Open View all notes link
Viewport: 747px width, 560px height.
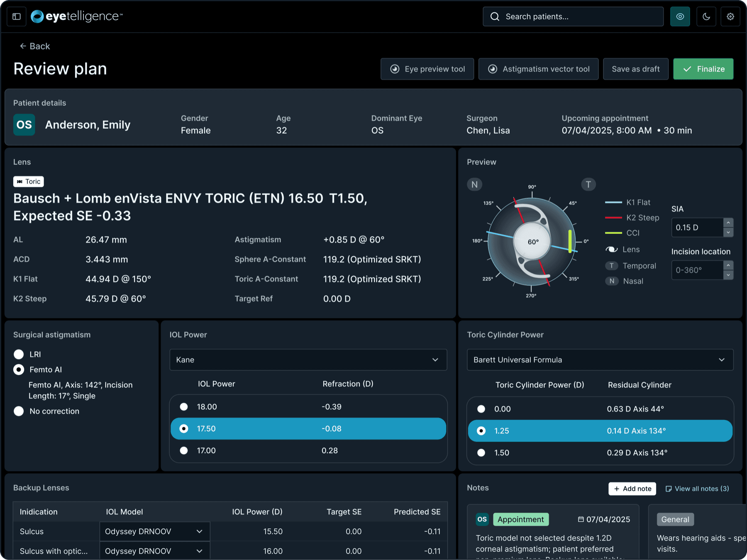point(697,489)
